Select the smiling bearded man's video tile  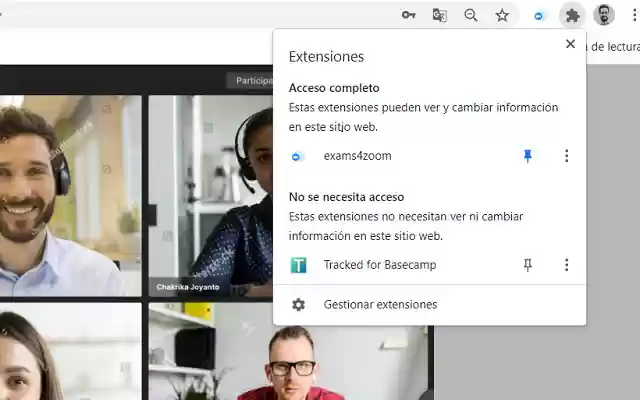71,196
